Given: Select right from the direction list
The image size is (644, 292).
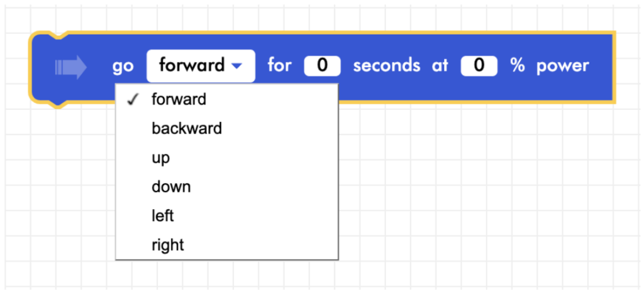Looking at the screenshot, I should (x=168, y=245).
